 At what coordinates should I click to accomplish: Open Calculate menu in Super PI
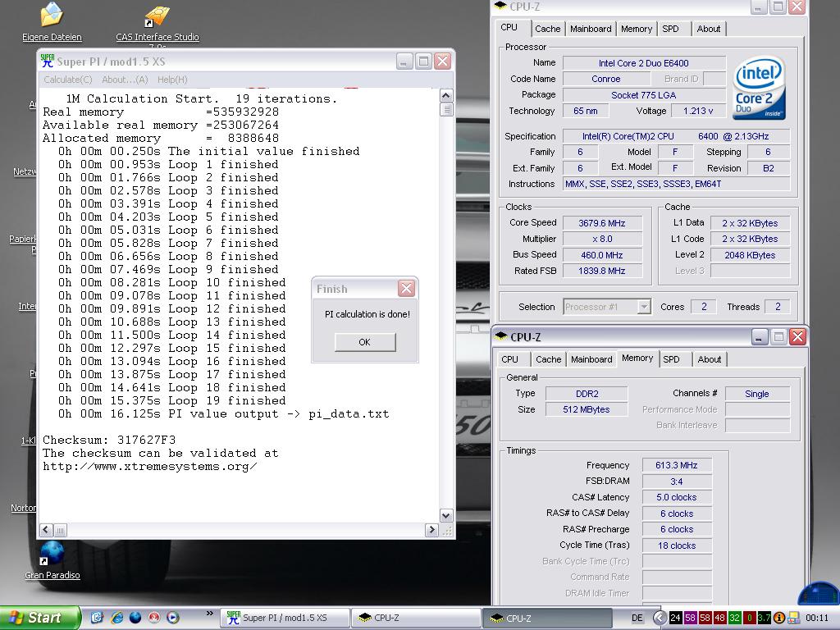coord(67,80)
